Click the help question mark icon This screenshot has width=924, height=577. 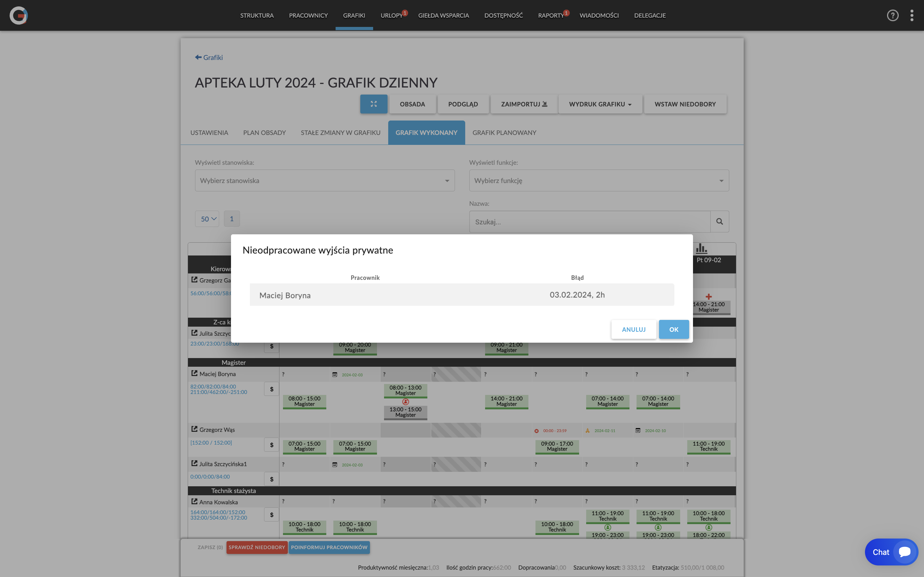pyautogui.click(x=892, y=15)
